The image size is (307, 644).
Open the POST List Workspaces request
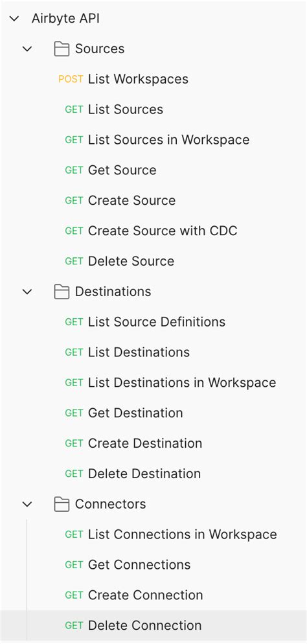153,79
